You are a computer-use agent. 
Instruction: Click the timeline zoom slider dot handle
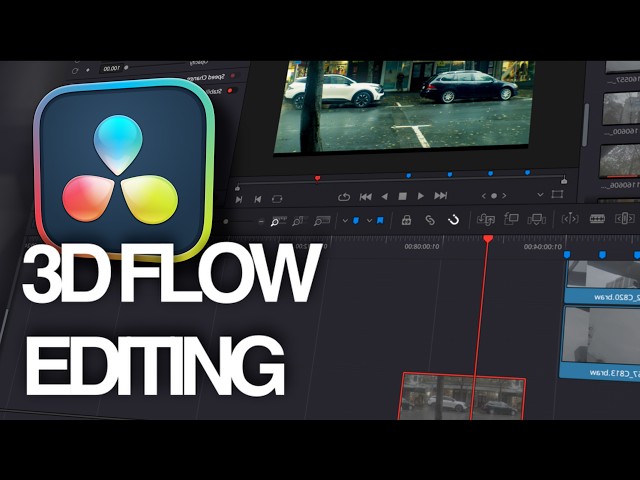pos(226,222)
